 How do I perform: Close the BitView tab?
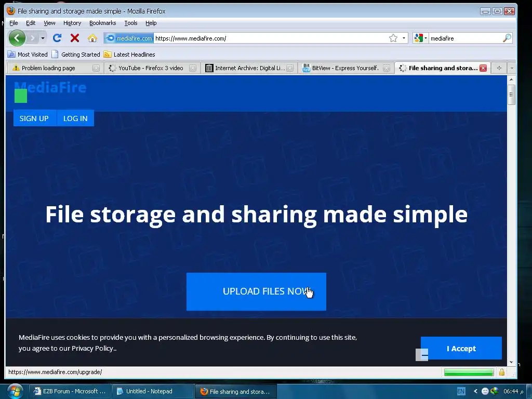pyautogui.click(x=387, y=68)
